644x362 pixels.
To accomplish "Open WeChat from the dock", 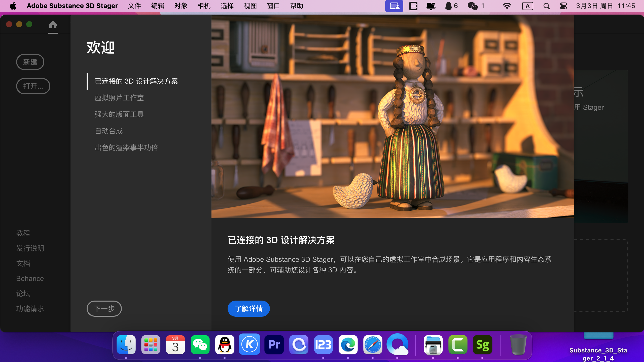I will (200, 345).
